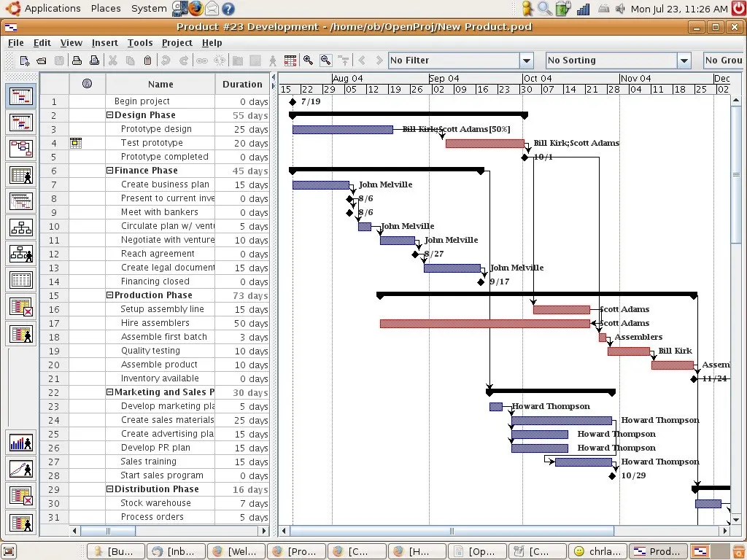Undo the last action
The width and height of the screenshot is (747, 560).
[164, 61]
